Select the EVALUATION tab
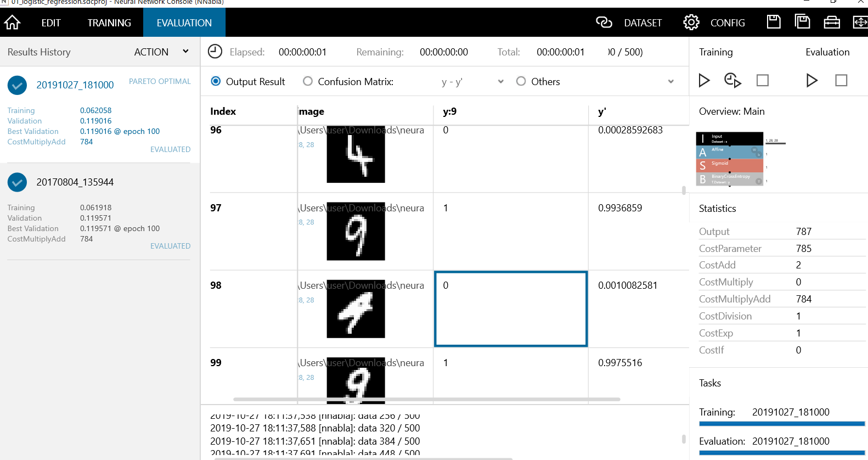Viewport: 868px width, 460px height. [x=184, y=23]
